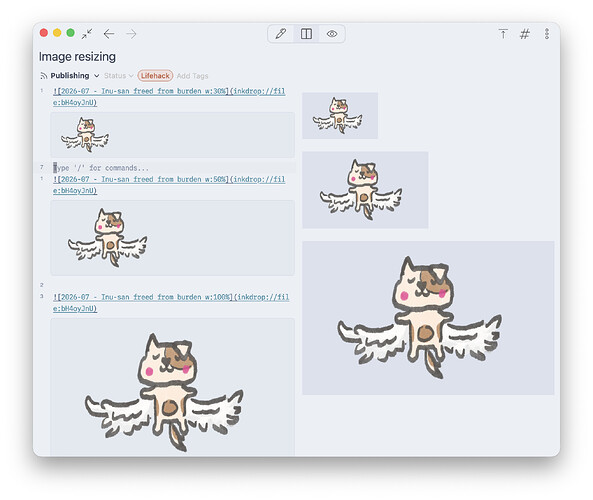Viewport: 593px width, 500px height.
Task: Click the Publishing feed icon
Action: pos(44,76)
